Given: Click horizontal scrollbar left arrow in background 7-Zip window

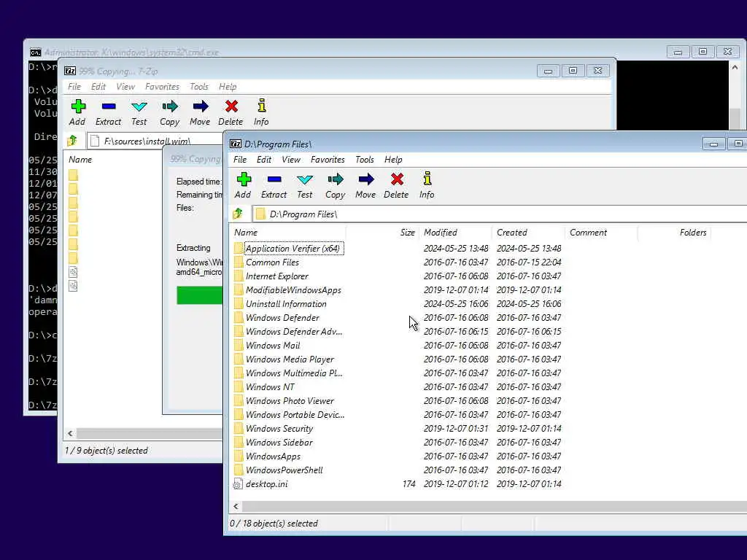Looking at the screenshot, I should [71, 433].
